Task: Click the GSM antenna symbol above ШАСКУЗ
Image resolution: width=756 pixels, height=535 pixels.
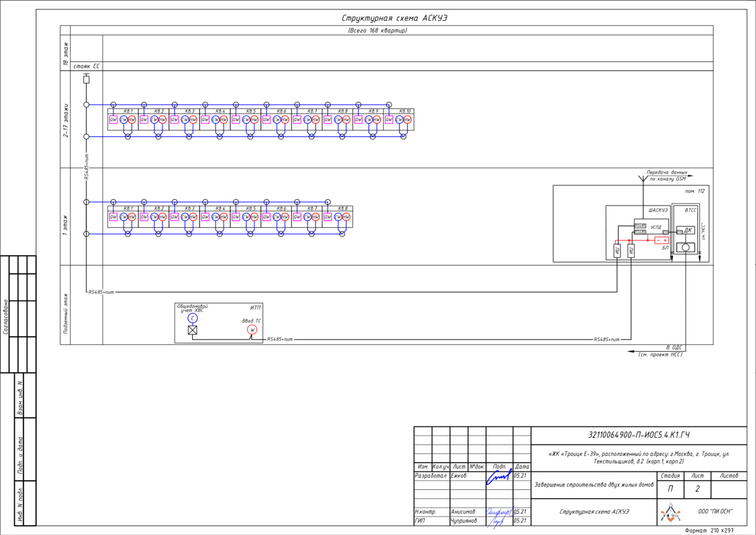Action: (643, 179)
